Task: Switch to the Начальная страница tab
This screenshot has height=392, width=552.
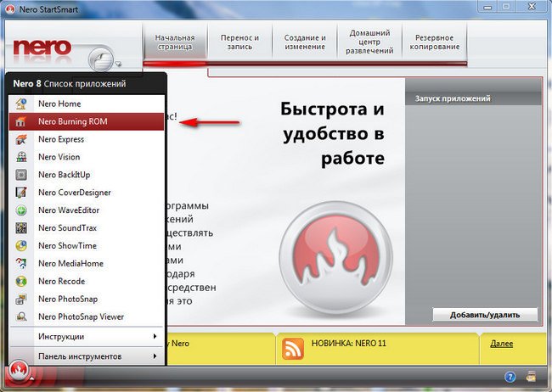Action: 175,42
